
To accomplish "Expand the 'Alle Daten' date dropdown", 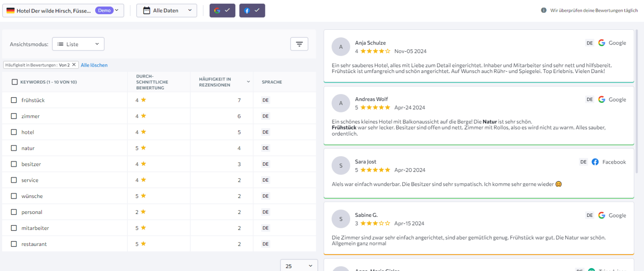I will coord(166,10).
